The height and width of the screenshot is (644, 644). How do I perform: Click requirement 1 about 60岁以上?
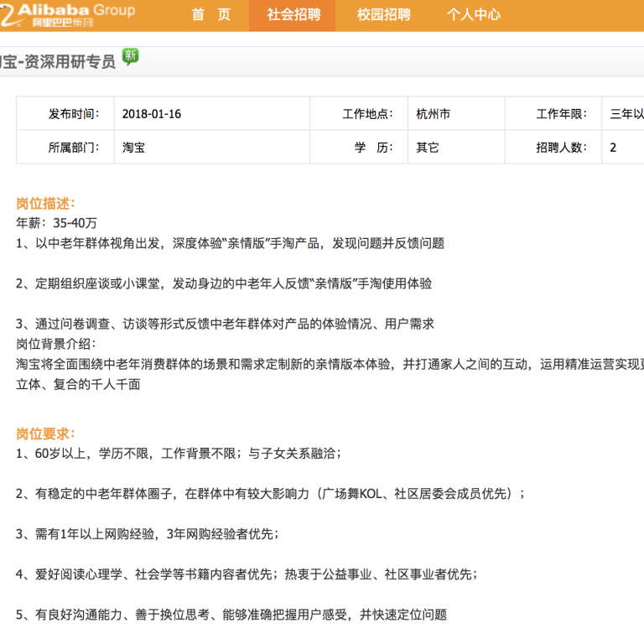[x=179, y=454]
